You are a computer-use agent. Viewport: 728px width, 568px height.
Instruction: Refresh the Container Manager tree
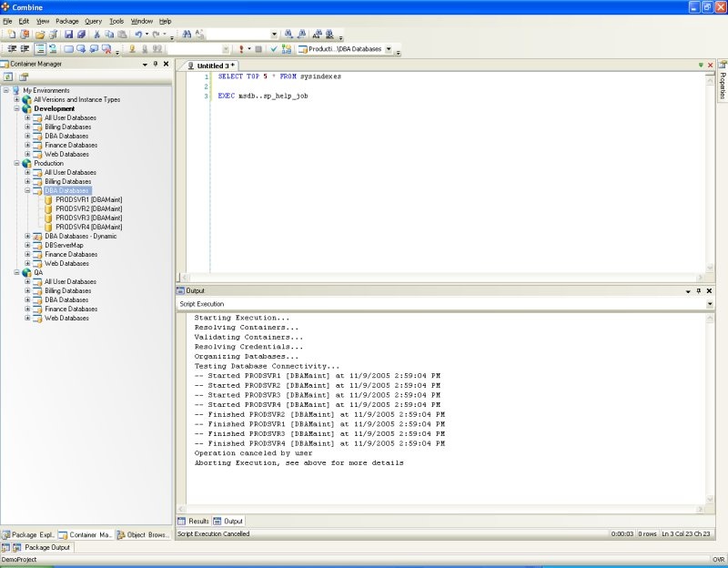click(x=8, y=77)
